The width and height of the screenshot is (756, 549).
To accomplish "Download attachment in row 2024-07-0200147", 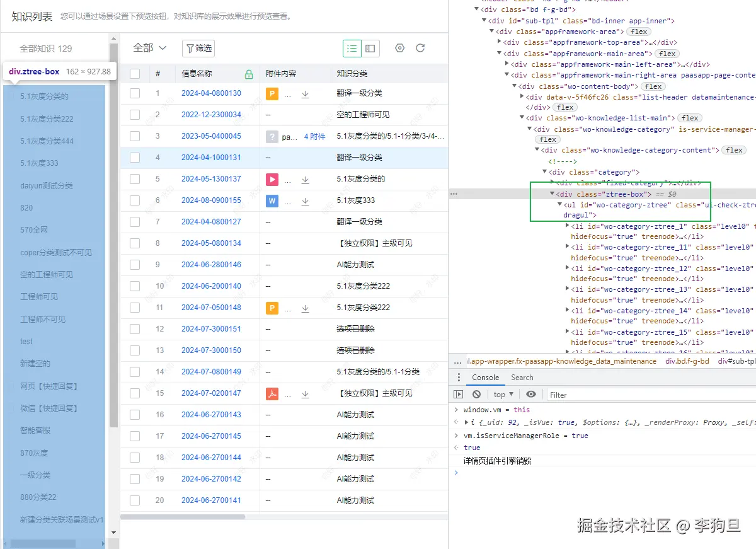I will pyautogui.click(x=305, y=394).
